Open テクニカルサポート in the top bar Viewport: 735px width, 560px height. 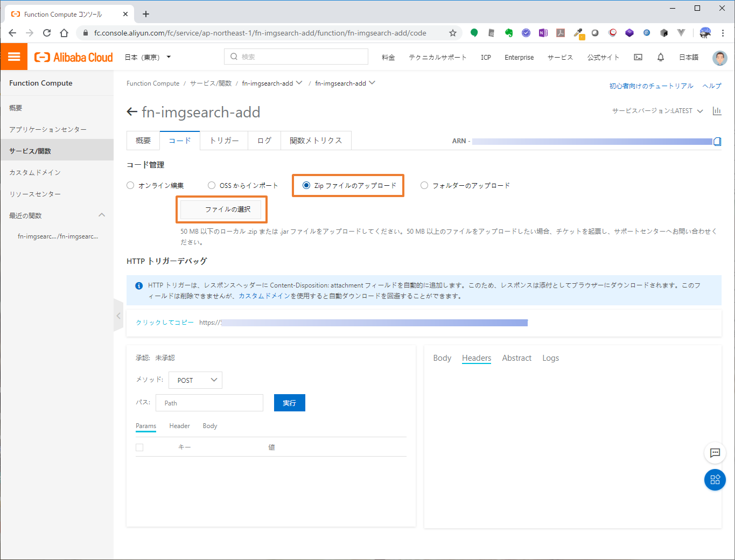(438, 57)
